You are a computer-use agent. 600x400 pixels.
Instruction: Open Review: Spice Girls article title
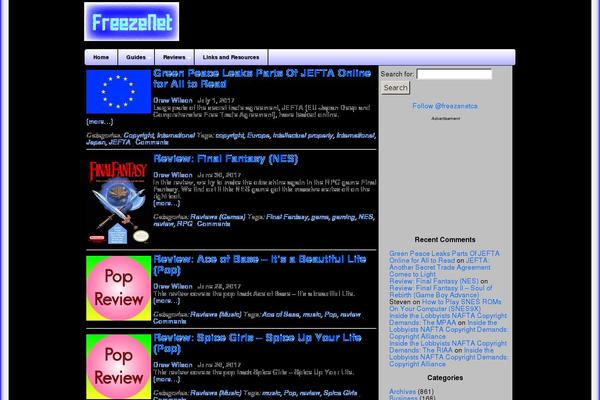[x=257, y=343]
